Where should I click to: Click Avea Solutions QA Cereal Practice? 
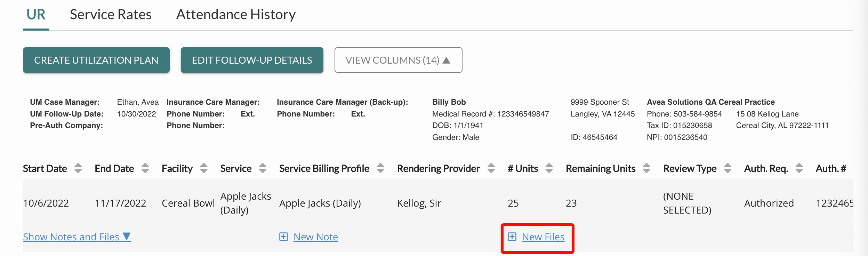pyautogui.click(x=711, y=102)
